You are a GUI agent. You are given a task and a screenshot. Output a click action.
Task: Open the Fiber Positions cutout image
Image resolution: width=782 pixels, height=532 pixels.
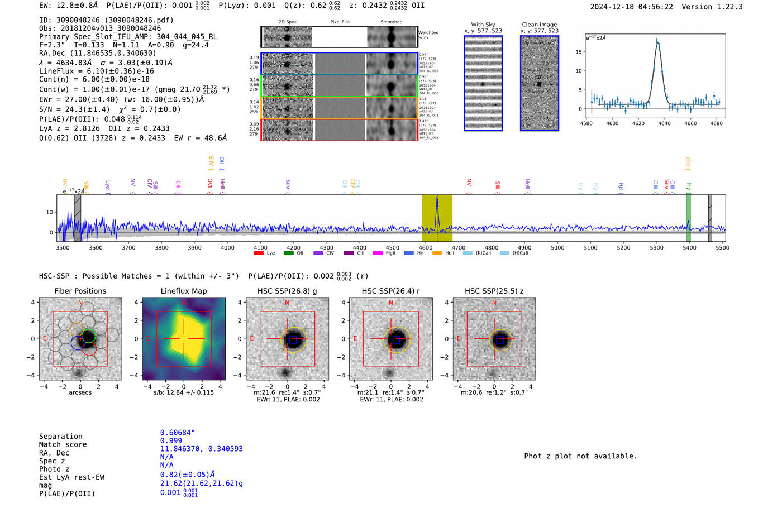click(80, 339)
